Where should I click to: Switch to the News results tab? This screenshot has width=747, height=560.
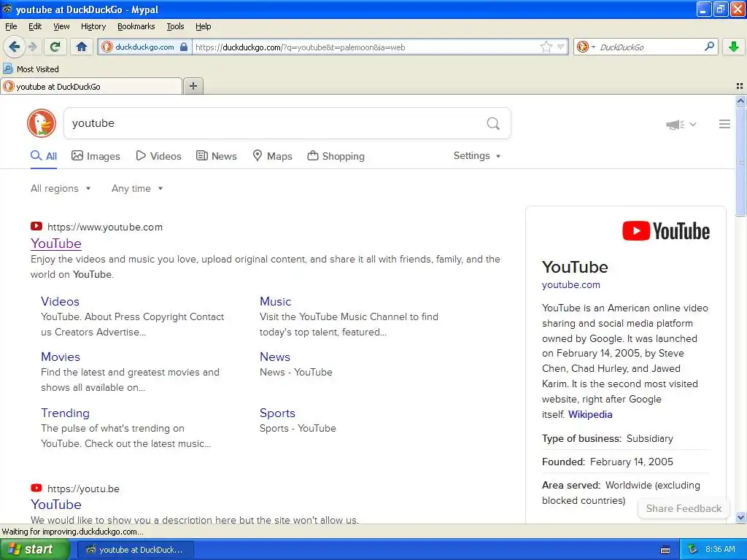click(217, 156)
